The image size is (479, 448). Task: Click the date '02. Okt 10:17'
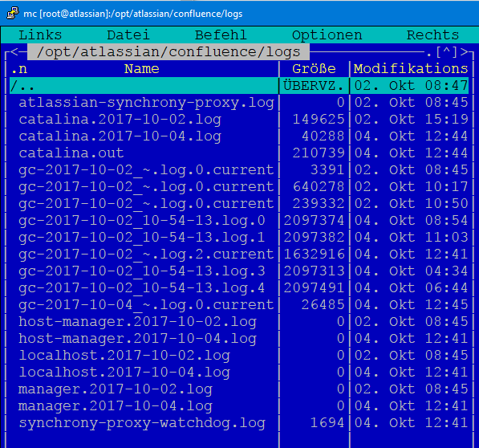411,187
